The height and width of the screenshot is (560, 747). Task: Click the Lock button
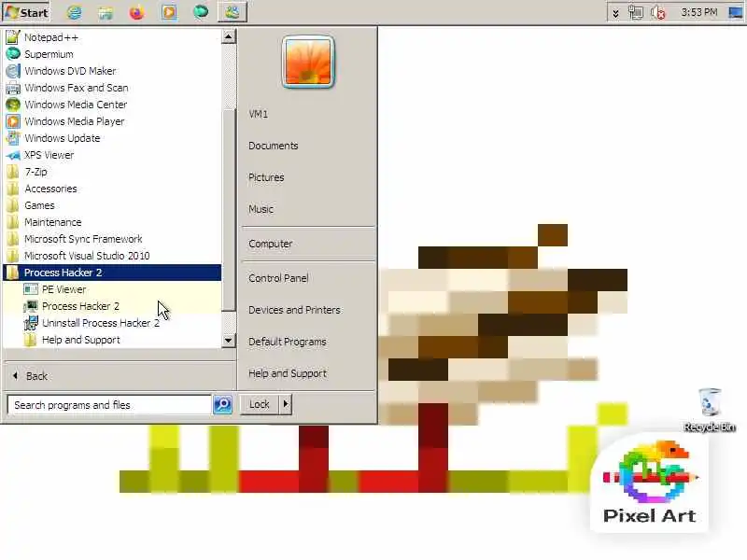click(260, 404)
